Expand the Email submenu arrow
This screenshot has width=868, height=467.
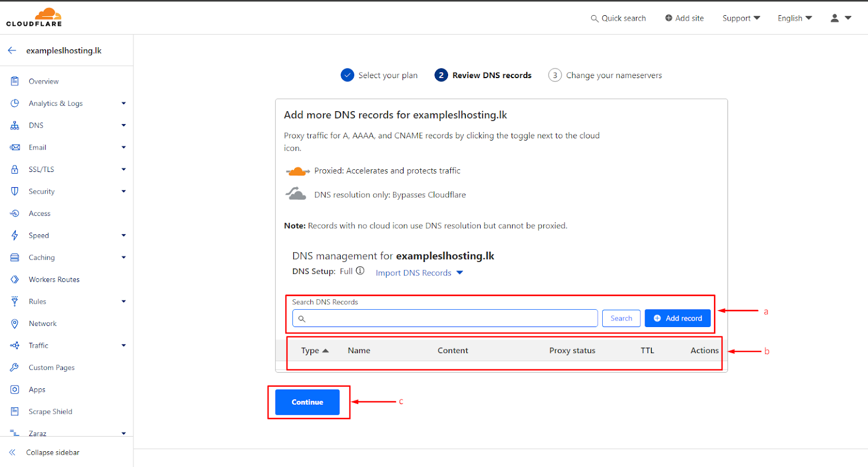(124, 148)
